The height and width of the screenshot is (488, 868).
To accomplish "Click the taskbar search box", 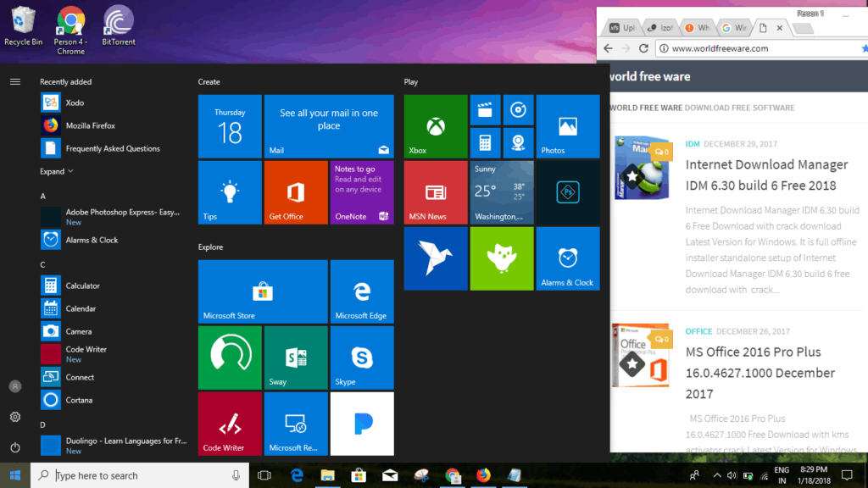I will (x=140, y=475).
